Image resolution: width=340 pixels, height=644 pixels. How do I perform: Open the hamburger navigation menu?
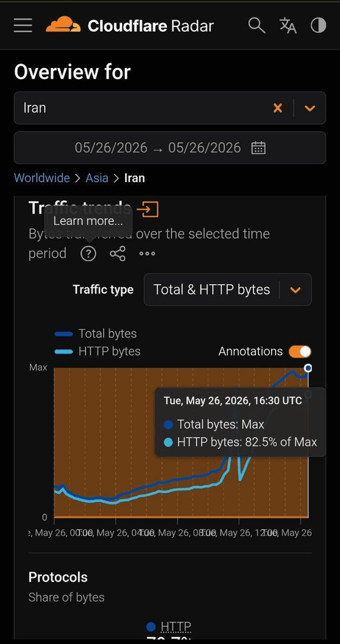23,25
